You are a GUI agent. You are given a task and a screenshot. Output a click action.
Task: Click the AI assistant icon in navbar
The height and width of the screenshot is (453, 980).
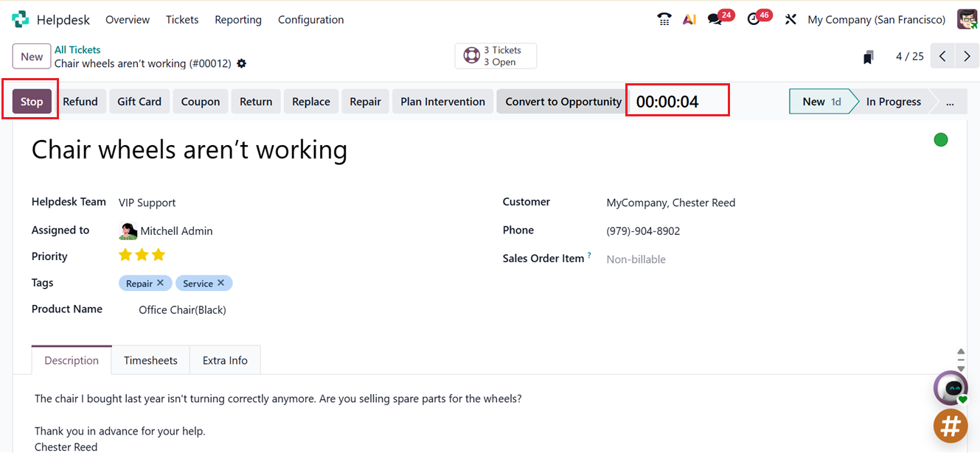[x=689, y=20]
